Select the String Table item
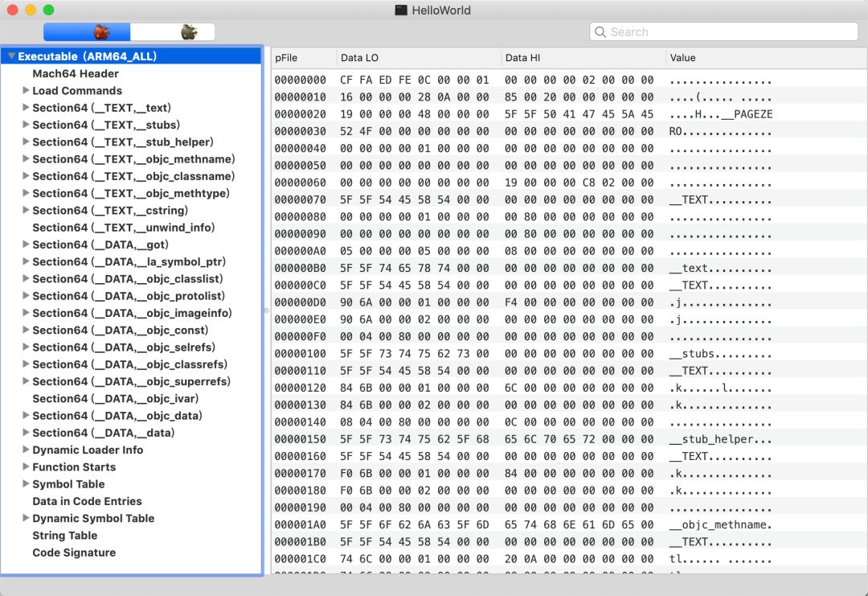Screen dimensions: 868x596 [64, 536]
